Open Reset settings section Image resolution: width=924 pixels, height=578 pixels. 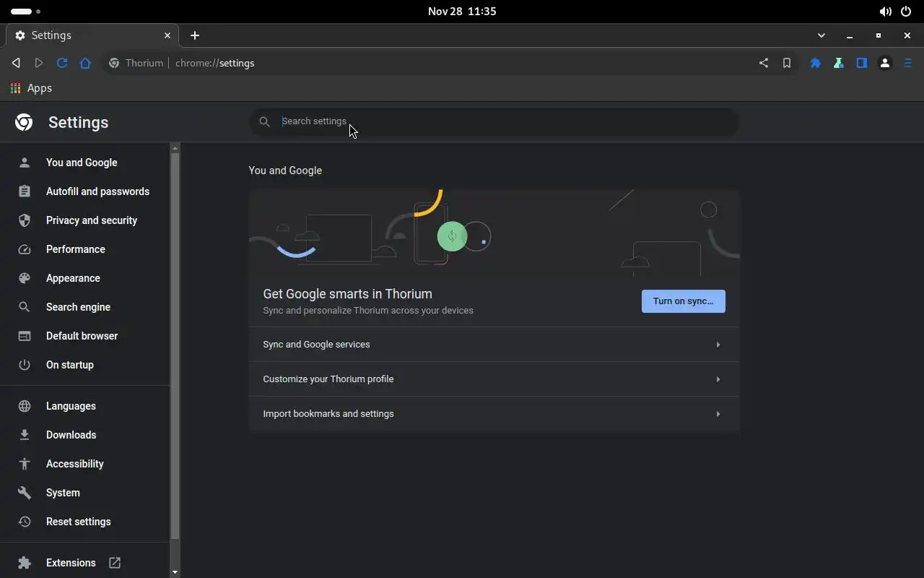click(x=85, y=522)
